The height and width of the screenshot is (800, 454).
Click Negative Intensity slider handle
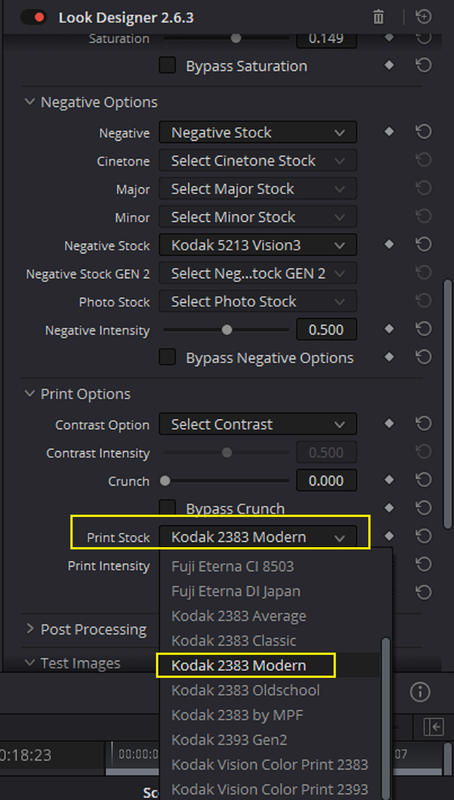point(227,330)
